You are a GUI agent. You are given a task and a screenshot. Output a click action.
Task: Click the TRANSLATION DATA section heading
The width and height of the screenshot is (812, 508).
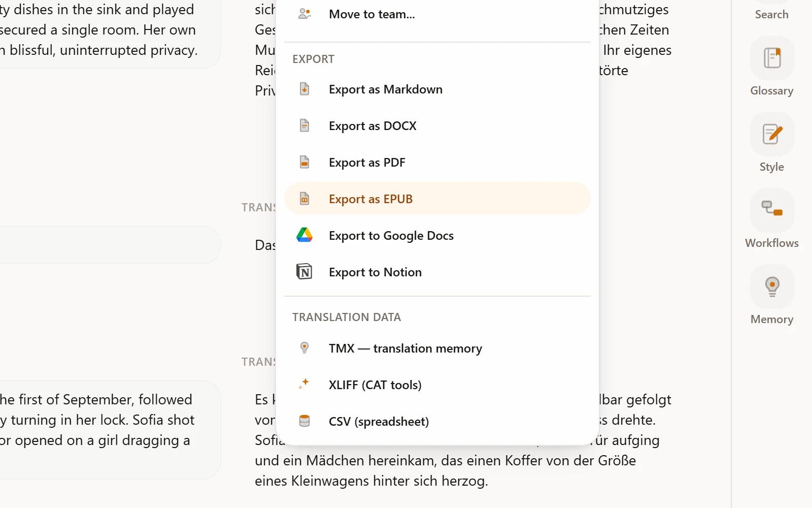click(x=347, y=317)
